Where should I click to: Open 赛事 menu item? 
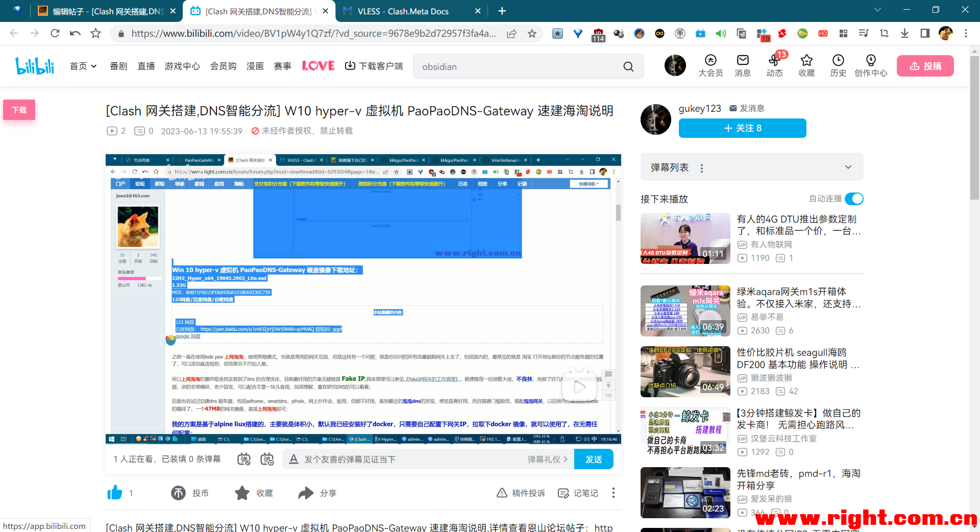282,66
